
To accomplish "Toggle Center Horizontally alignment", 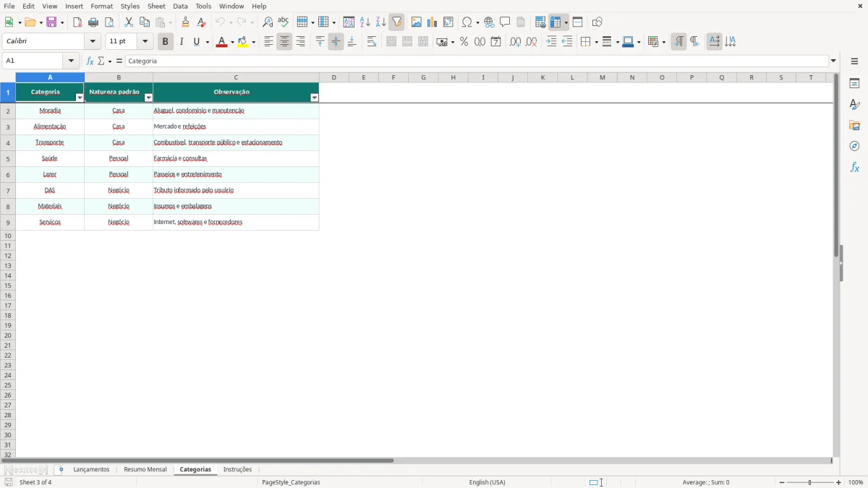I will coord(284,42).
